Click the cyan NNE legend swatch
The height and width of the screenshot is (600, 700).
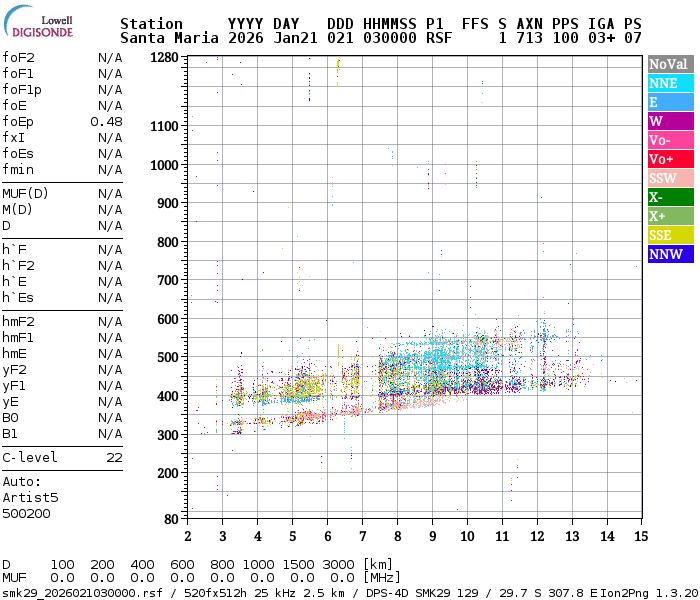(x=669, y=83)
